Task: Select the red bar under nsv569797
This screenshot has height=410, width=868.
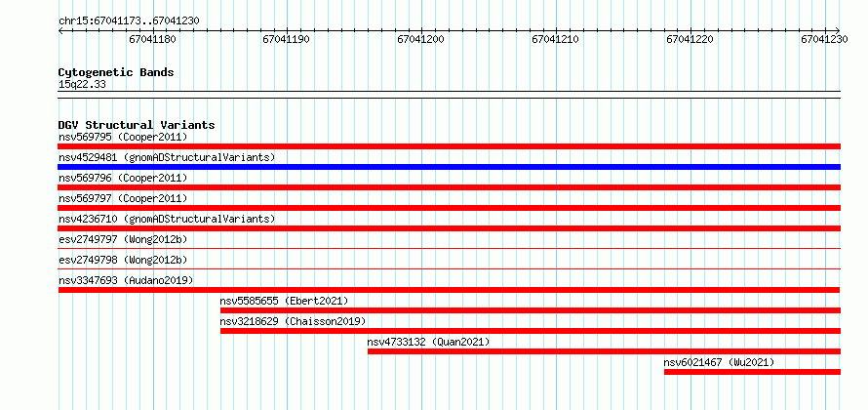Action: 449,208
